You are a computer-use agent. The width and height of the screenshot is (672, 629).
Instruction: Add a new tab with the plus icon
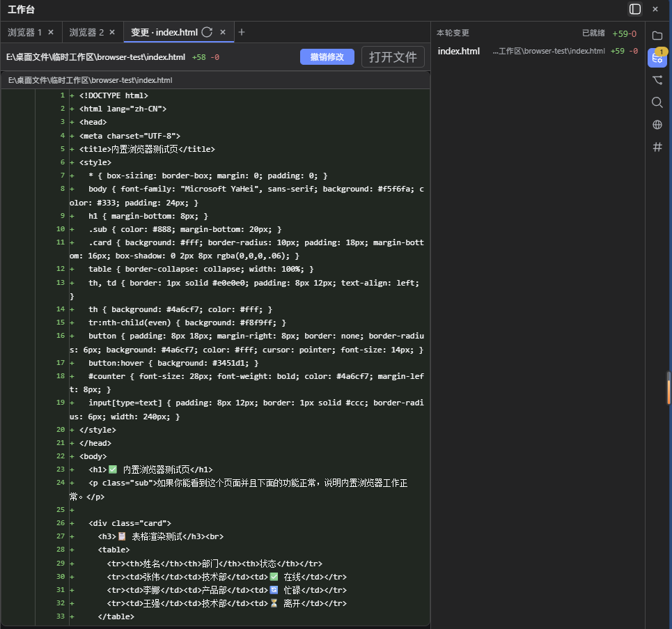(242, 32)
